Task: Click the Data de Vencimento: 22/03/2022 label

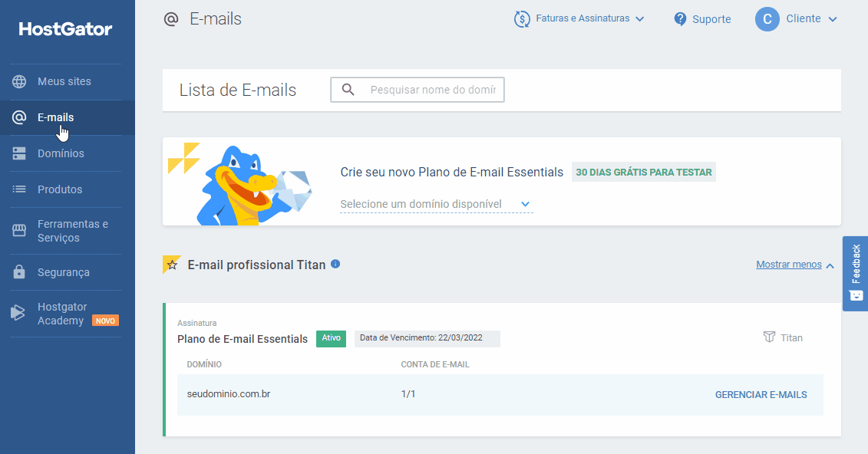Action: click(x=427, y=338)
